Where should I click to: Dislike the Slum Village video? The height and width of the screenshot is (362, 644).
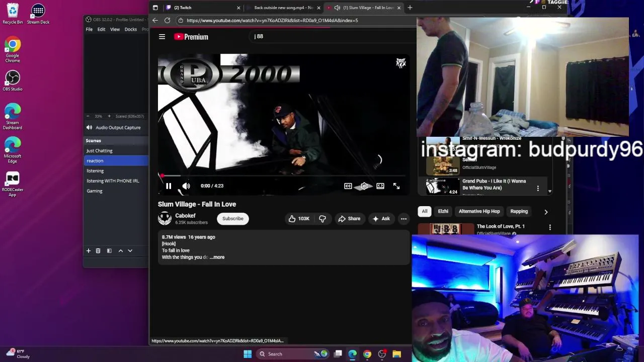click(323, 219)
